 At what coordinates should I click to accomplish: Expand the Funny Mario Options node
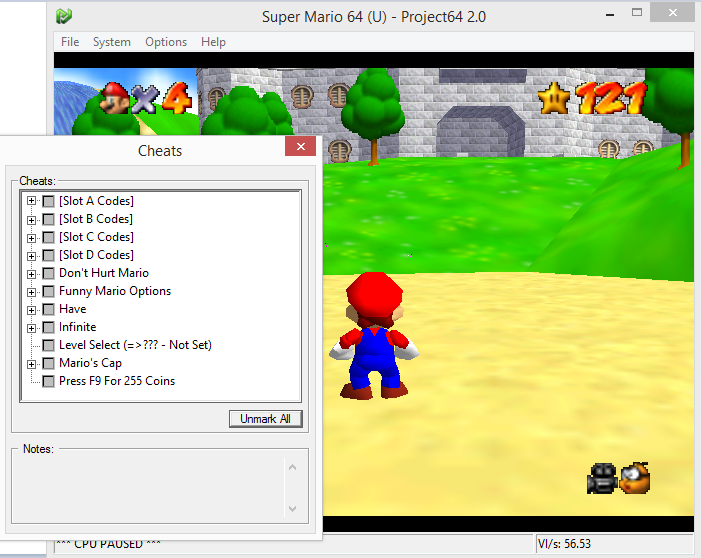tap(31, 292)
